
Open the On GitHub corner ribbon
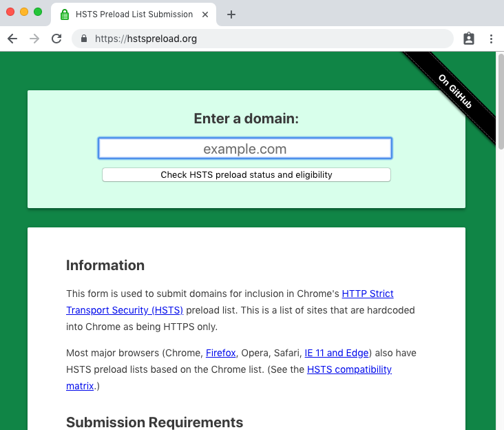pos(455,92)
